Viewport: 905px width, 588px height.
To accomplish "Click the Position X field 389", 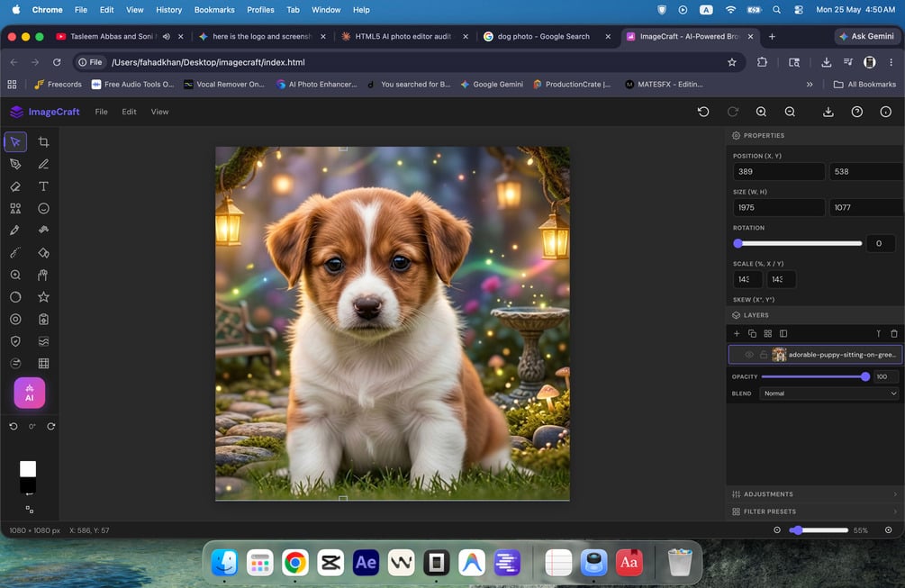I will coord(779,172).
